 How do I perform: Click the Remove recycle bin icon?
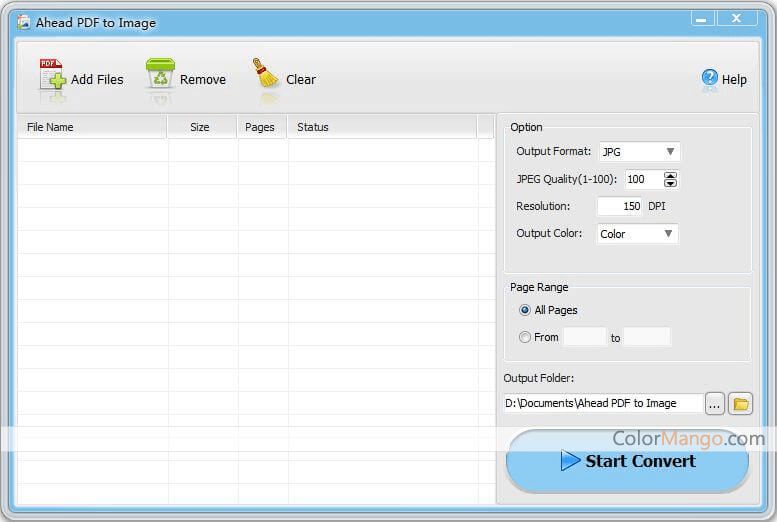[160, 73]
